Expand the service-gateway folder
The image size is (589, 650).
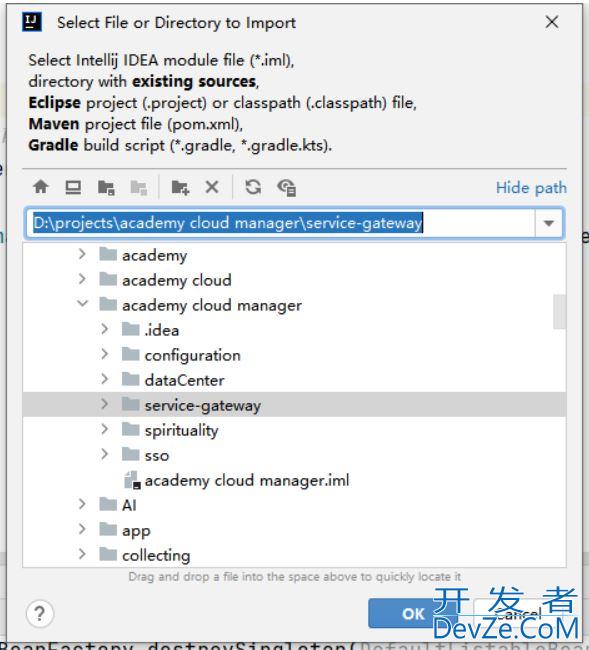click(104, 404)
